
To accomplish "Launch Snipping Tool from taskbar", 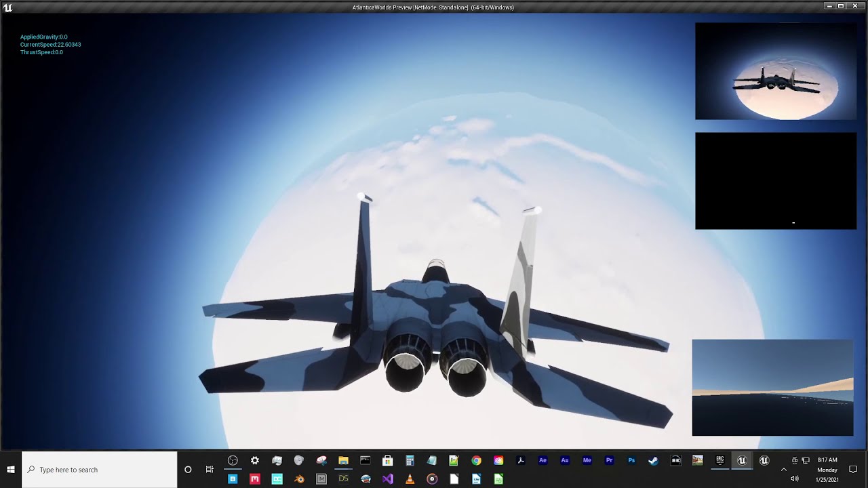I will pos(321,460).
